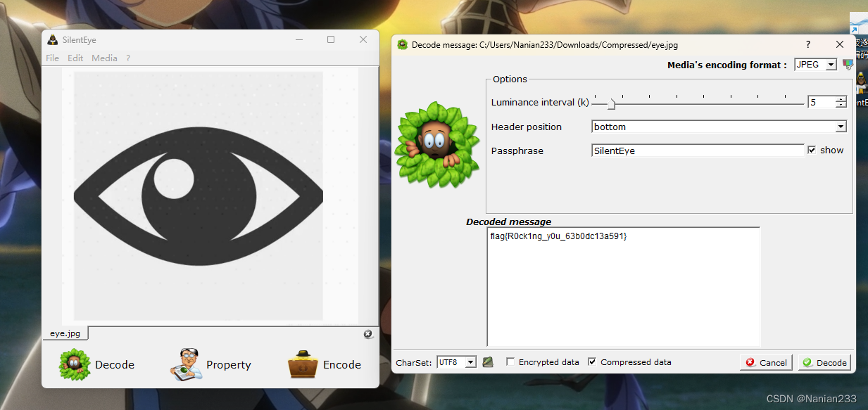
Task: Click the SilentEye title bar app icon
Action: click(x=52, y=40)
